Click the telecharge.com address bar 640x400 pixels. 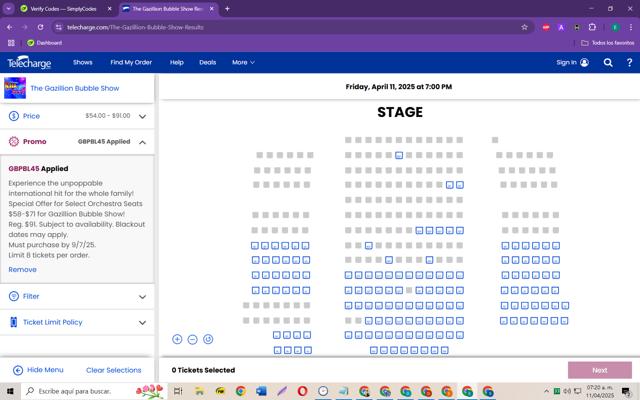[x=286, y=27]
